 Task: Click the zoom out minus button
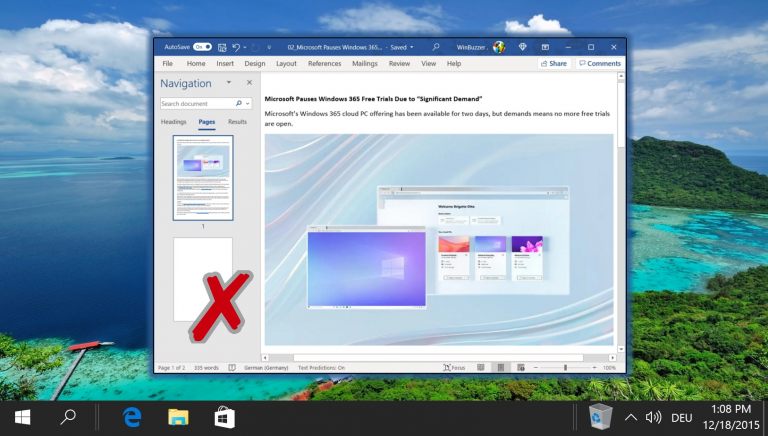(x=535, y=368)
